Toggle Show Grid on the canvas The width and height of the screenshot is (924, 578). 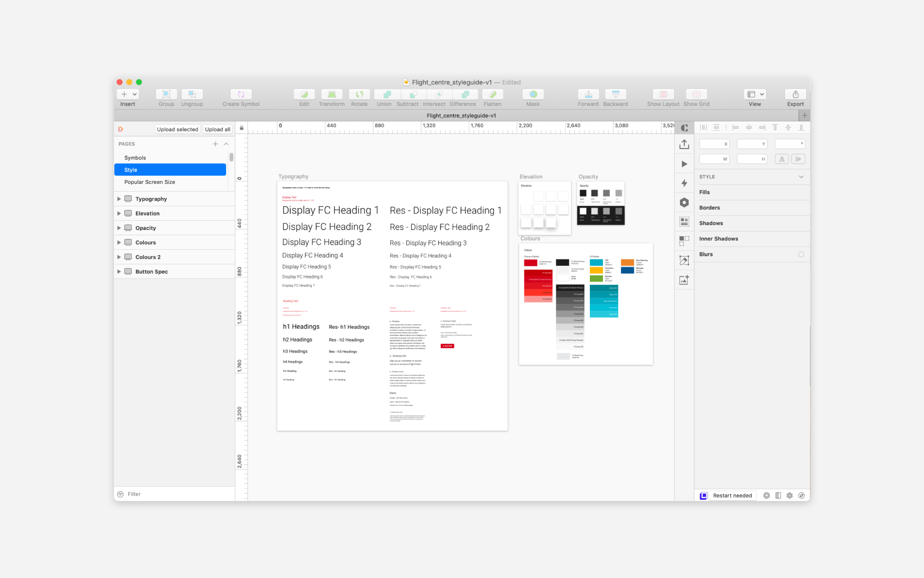(696, 95)
